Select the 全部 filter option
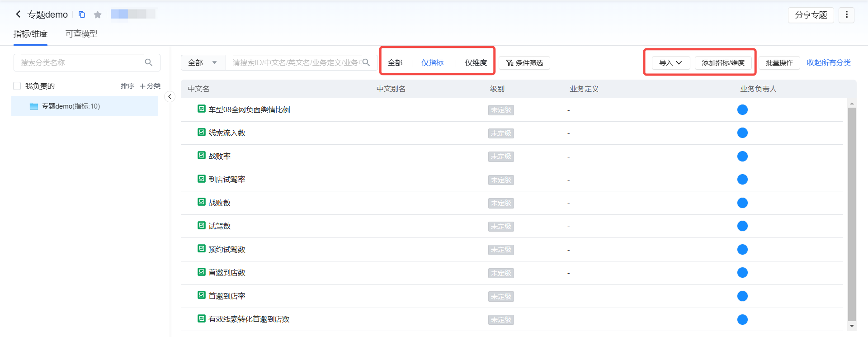This screenshot has height=337, width=868. point(395,62)
